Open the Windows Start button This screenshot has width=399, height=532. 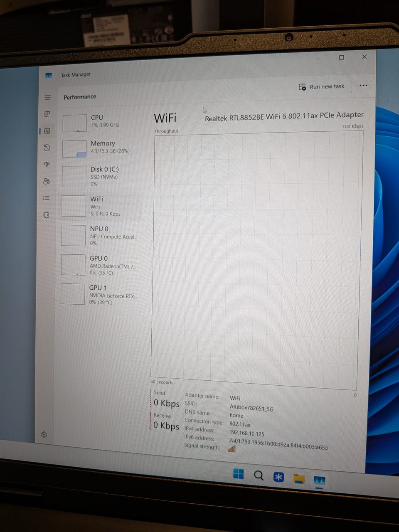coord(239,474)
